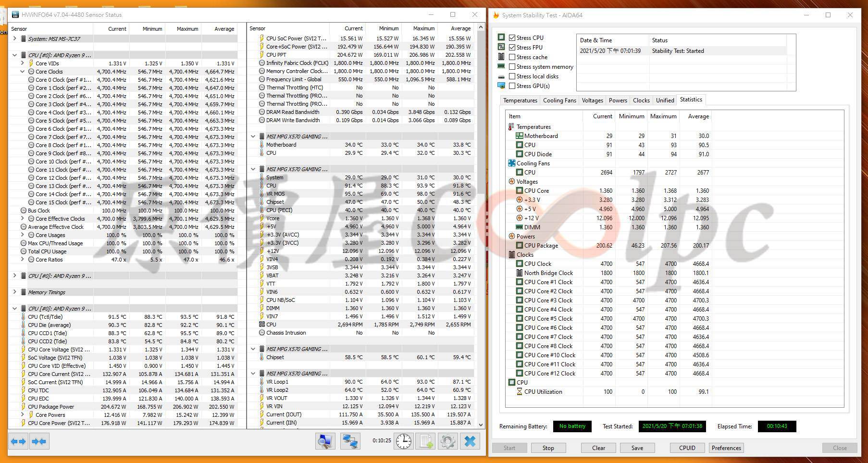
Task: Click the HWiNFO expand layout arrows icon
Action: pos(18,441)
